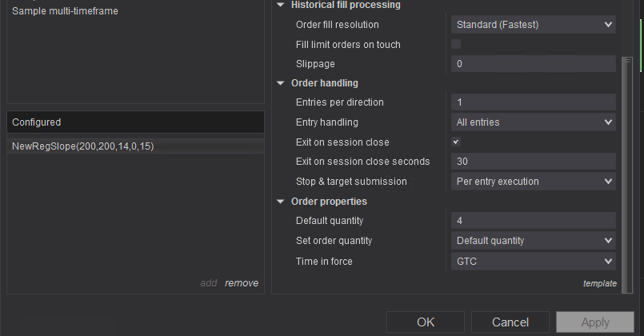The image size is (644, 336).
Task: Open the Entry handling dropdown
Action: pyautogui.click(x=533, y=122)
